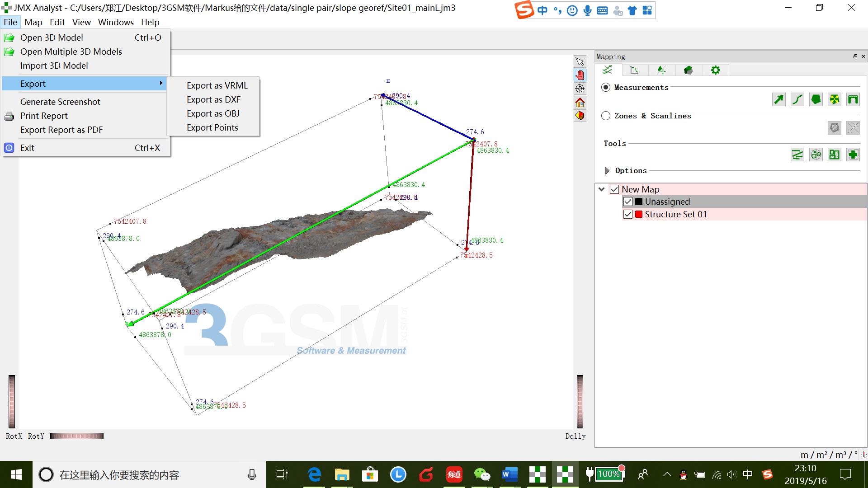The image size is (868, 488).
Task: Open the m / m² / m³ units selector
Action: (829, 455)
